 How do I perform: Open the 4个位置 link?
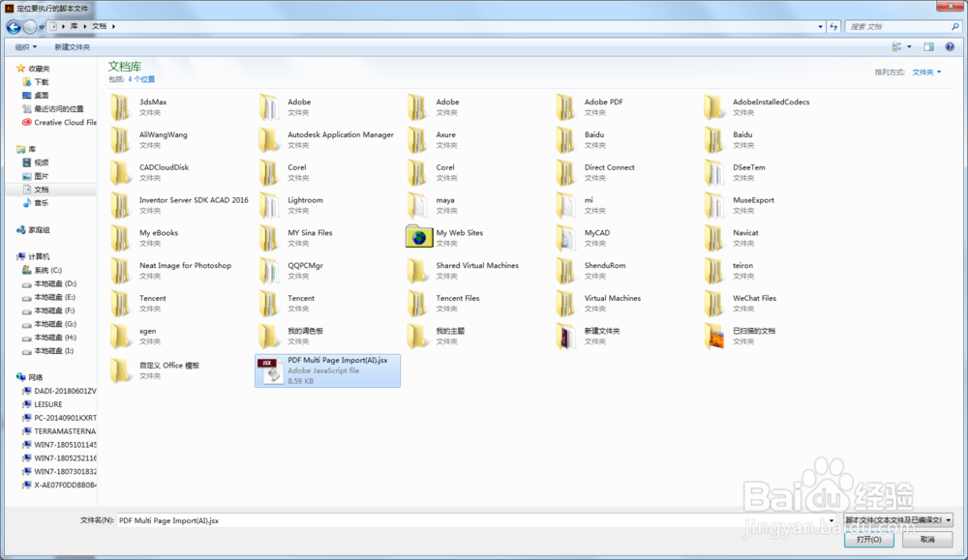click(x=141, y=79)
